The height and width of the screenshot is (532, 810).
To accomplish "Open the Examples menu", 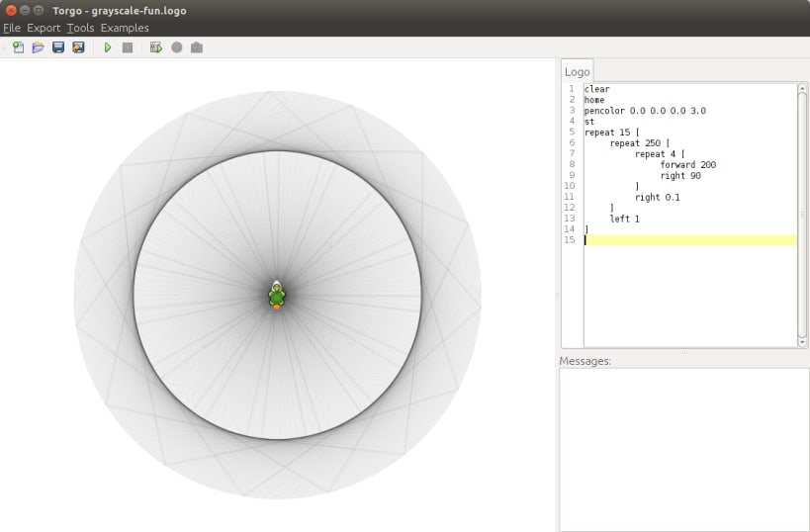I will coord(125,28).
